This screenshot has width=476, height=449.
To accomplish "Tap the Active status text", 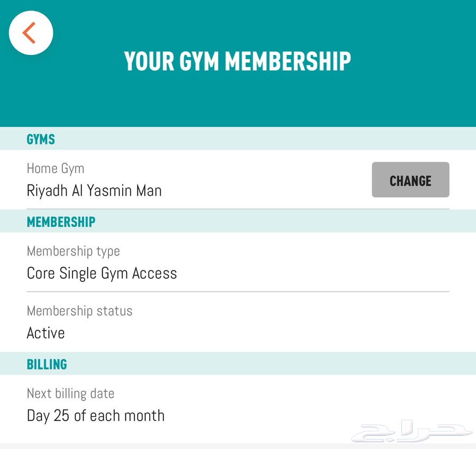I will click(x=45, y=333).
